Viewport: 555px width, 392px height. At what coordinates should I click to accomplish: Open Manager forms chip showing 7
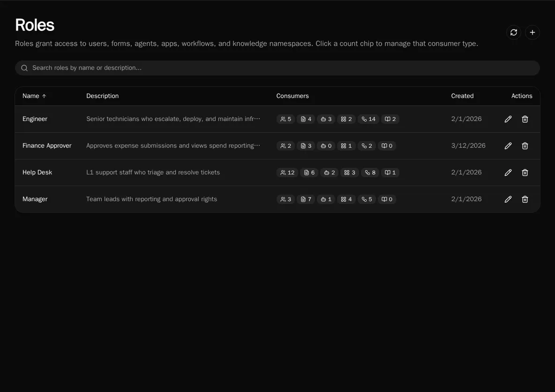click(x=306, y=199)
